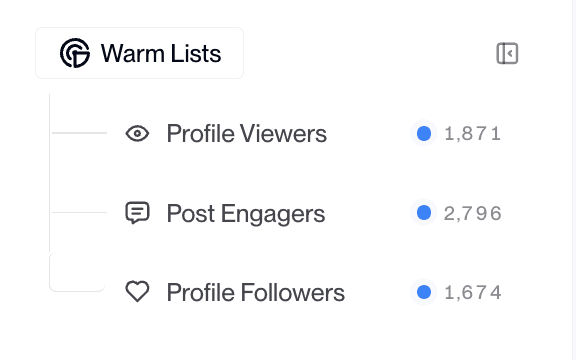Open the Profile Viewers list
The image size is (576, 360).
(x=313, y=133)
